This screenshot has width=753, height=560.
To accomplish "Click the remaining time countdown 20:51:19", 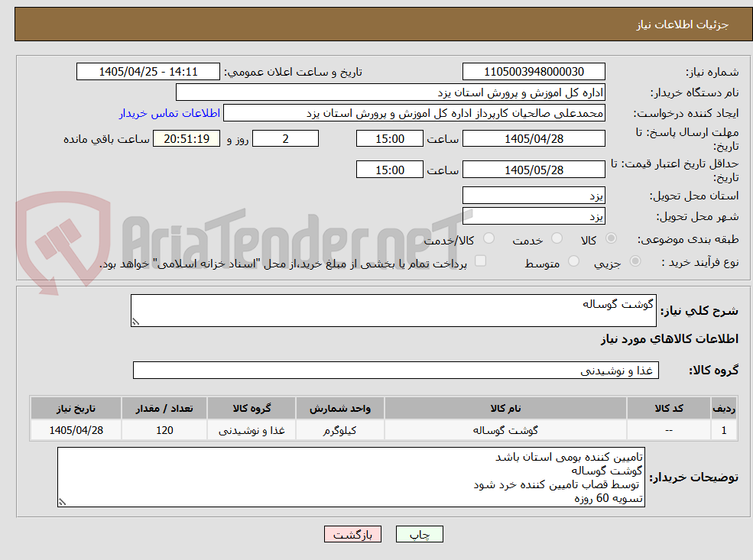I will pos(187,139).
